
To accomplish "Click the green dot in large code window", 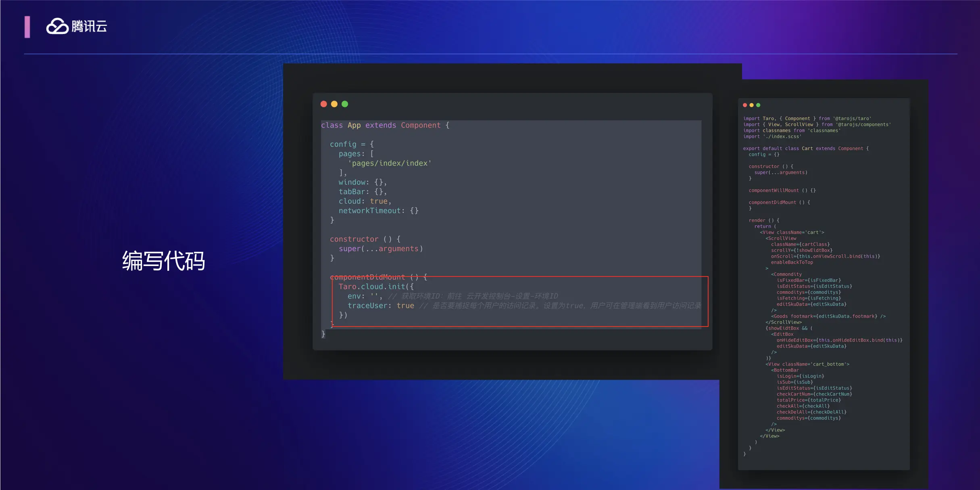I will [345, 104].
